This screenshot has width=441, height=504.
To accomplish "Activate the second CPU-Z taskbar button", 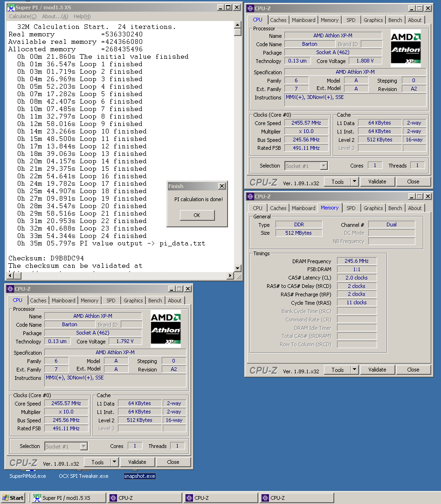I will (221, 498).
